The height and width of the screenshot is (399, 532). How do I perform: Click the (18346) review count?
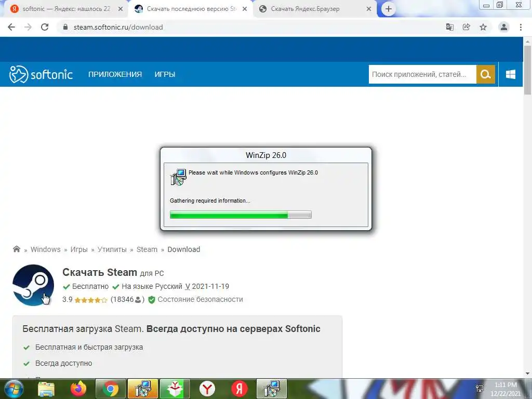tap(127, 300)
